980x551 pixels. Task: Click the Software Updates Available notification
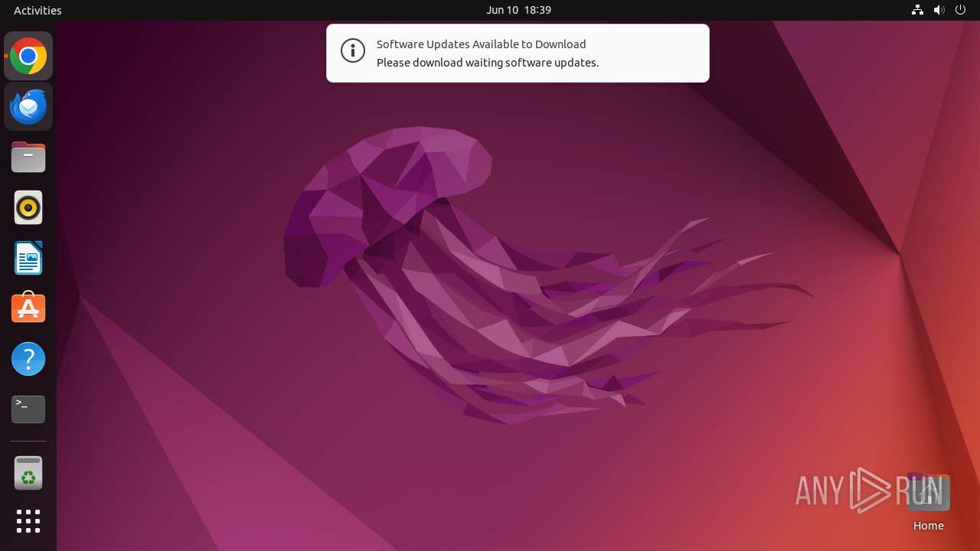click(x=518, y=53)
